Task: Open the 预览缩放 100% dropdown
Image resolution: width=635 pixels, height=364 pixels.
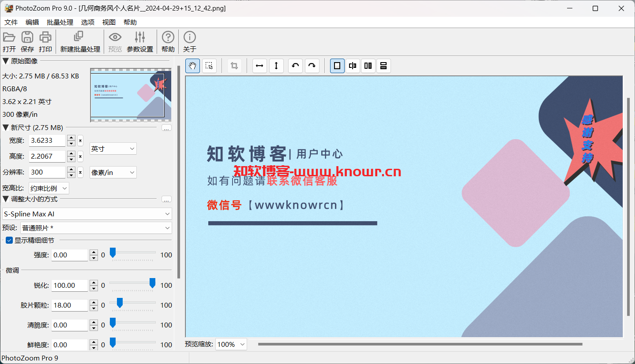Action: 231,344
